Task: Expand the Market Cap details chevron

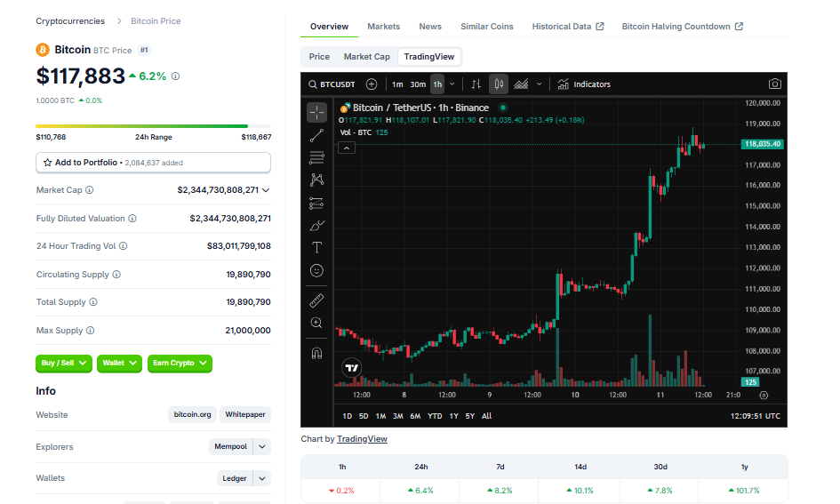Action: (266, 190)
